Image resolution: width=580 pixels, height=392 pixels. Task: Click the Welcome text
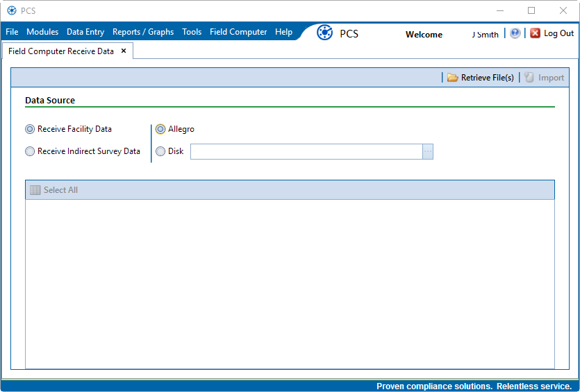[x=424, y=35]
